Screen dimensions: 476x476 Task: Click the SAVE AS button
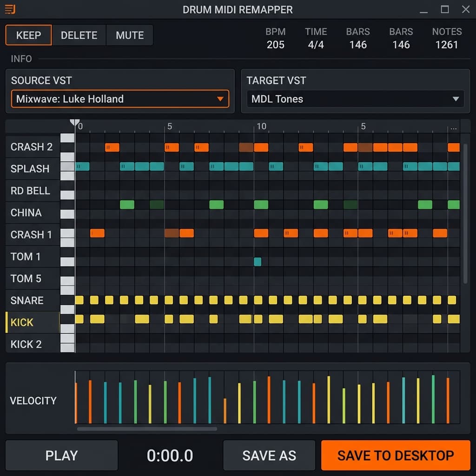point(269,456)
